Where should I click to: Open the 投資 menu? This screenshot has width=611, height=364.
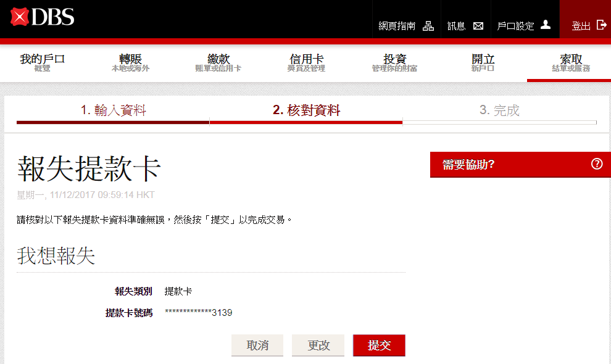click(x=394, y=62)
